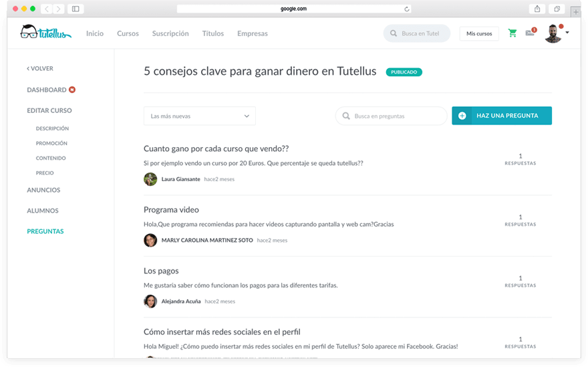Click the Dashboard notification badge
The image size is (588, 367).
coord(72,90)
